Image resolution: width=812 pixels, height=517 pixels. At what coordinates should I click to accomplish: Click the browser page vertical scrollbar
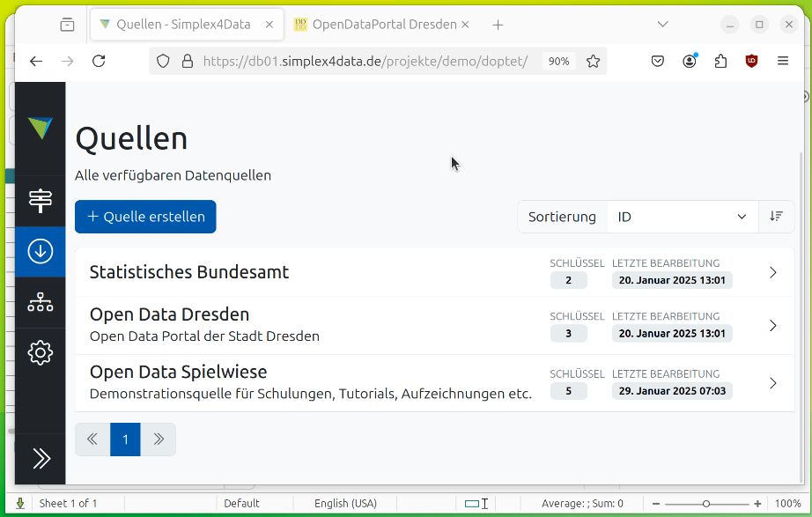coord(800,316)
